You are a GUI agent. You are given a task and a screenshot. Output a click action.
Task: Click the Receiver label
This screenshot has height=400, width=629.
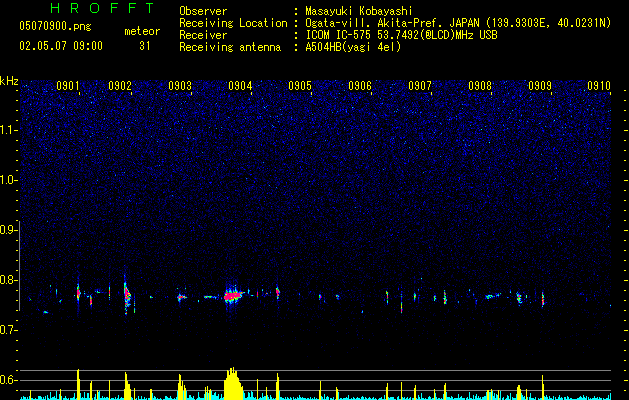coord(203,35)
